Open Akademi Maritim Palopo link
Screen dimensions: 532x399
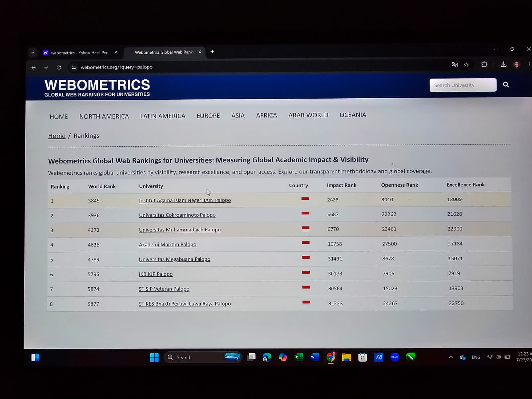coord(168,244)
